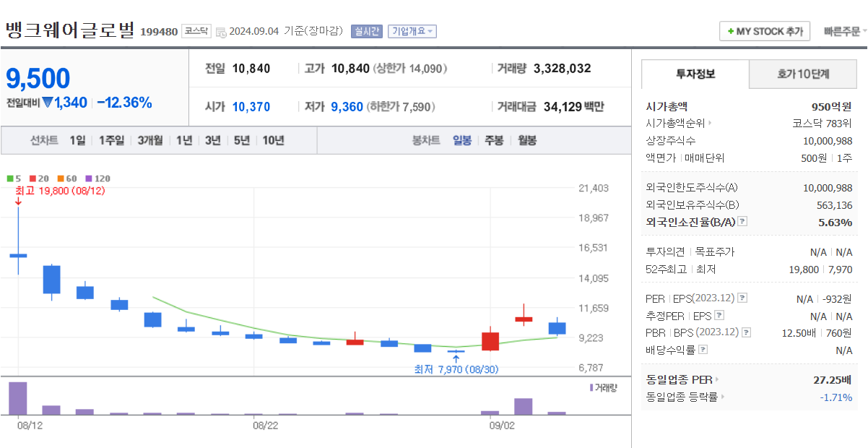868x448 pixels.
Task: Select the 3개월 line chart period
Action: coord(150,140)
